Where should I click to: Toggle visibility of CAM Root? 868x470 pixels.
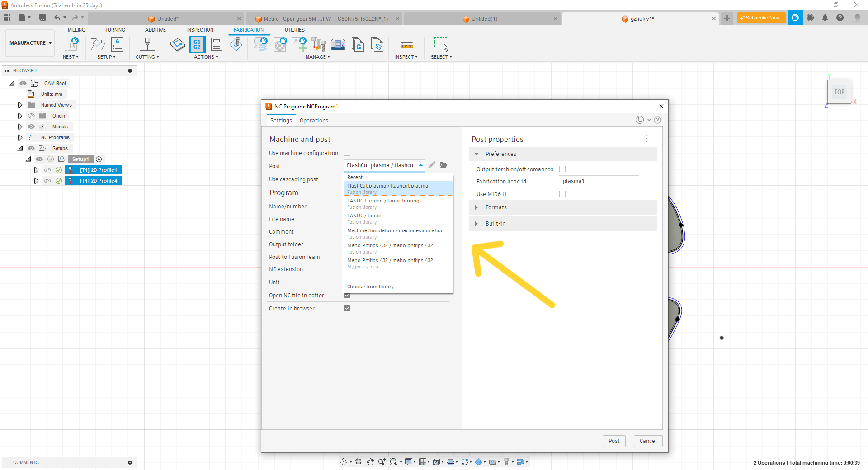23,83
